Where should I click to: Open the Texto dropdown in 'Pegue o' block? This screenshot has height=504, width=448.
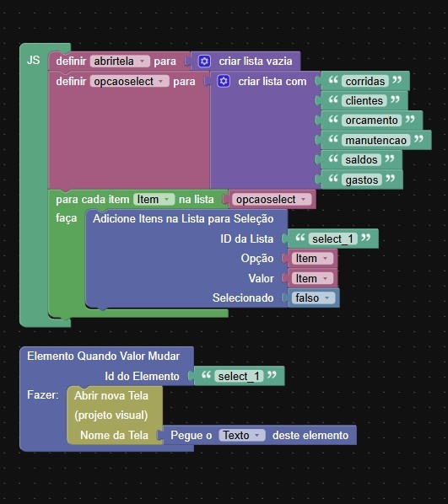click(x=242, y=435)
